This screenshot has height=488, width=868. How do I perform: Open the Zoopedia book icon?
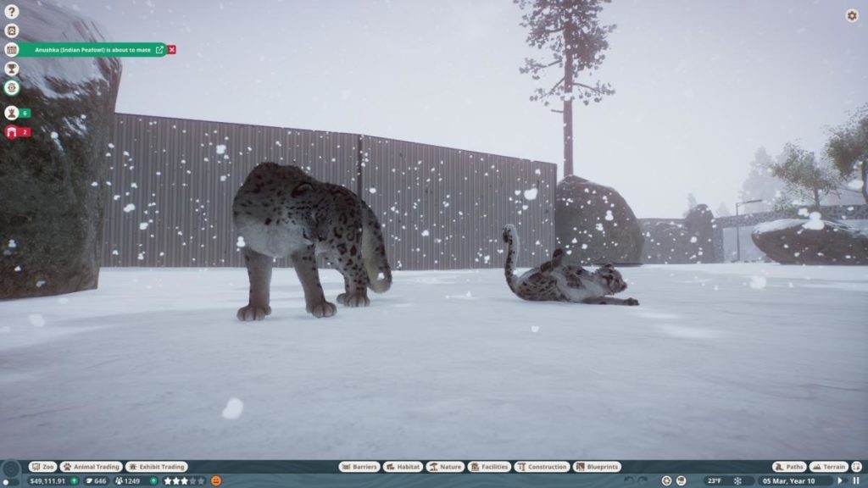tap(11, 30)
